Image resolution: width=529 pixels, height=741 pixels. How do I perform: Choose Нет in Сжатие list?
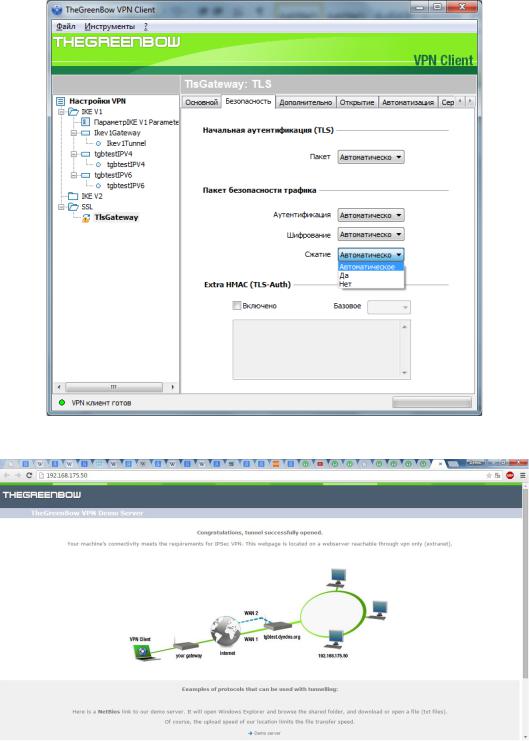(371, 284)
